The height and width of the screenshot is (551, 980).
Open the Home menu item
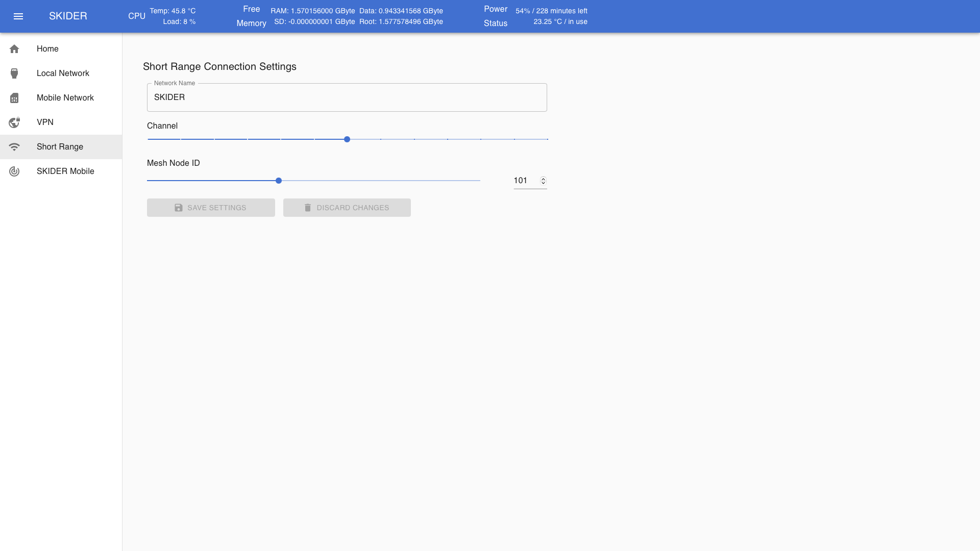tap(61, 49)
